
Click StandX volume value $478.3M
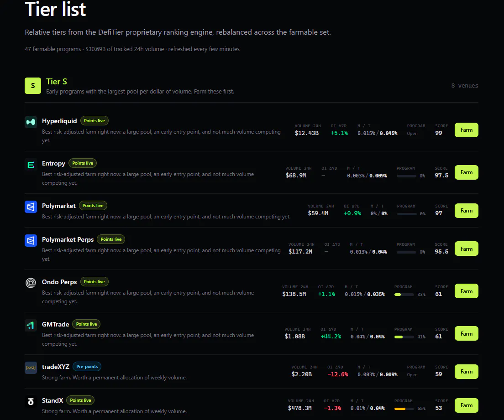(300, 408)
